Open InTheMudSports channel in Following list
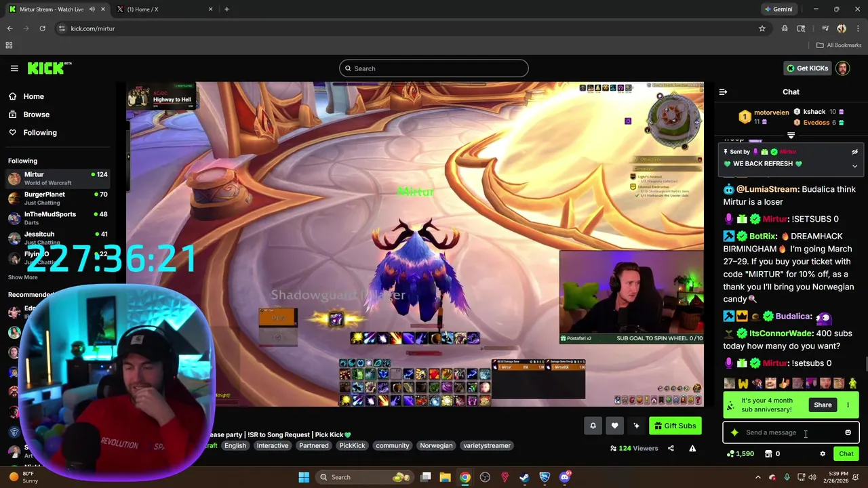This screenshot has width=868, height=488. coord(58,218)
